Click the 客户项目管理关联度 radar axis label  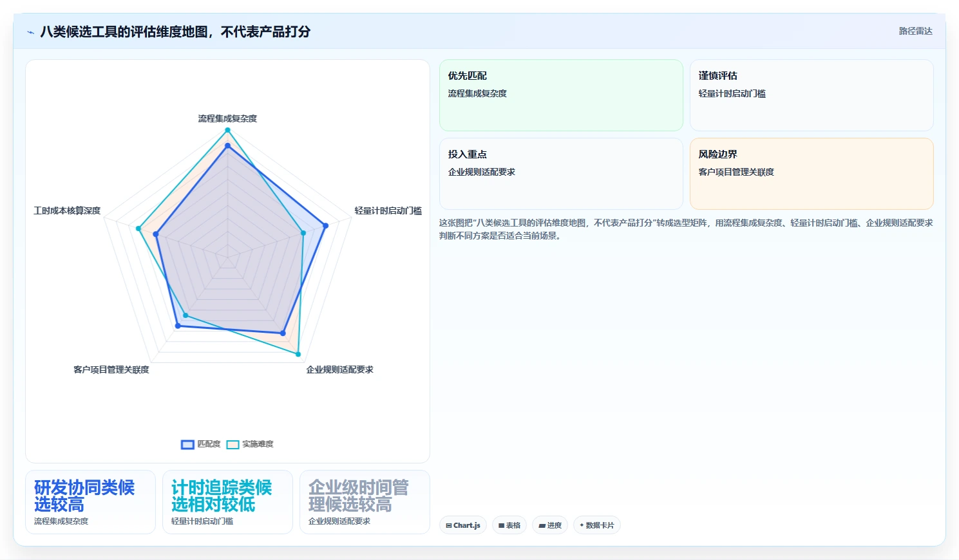[111, 369]
